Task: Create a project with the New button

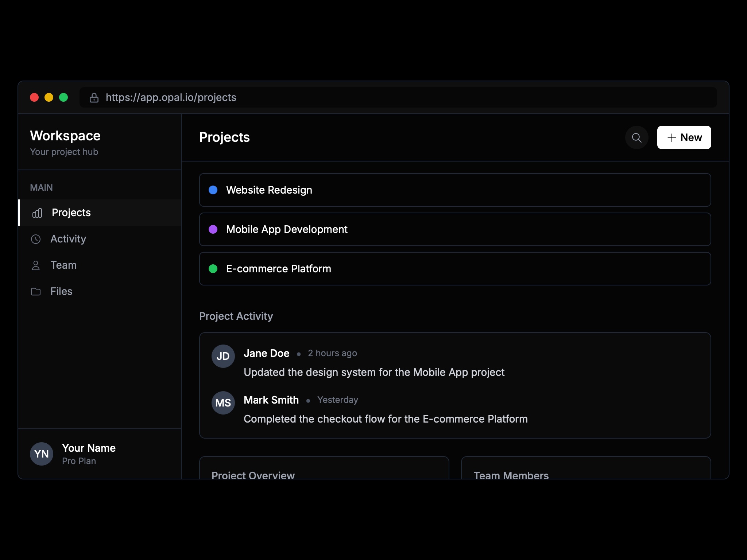Action: (684, 137)
